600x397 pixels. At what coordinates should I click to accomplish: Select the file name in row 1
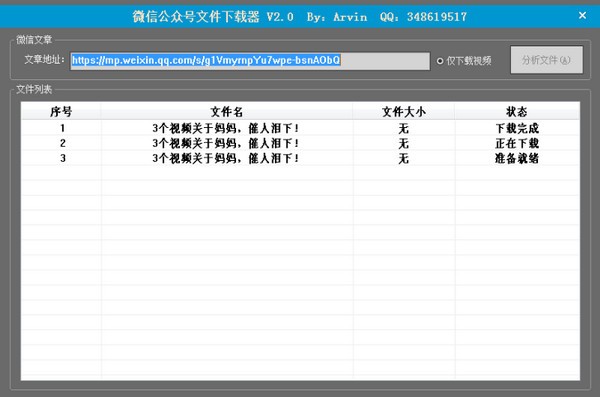tap(225, 128)
